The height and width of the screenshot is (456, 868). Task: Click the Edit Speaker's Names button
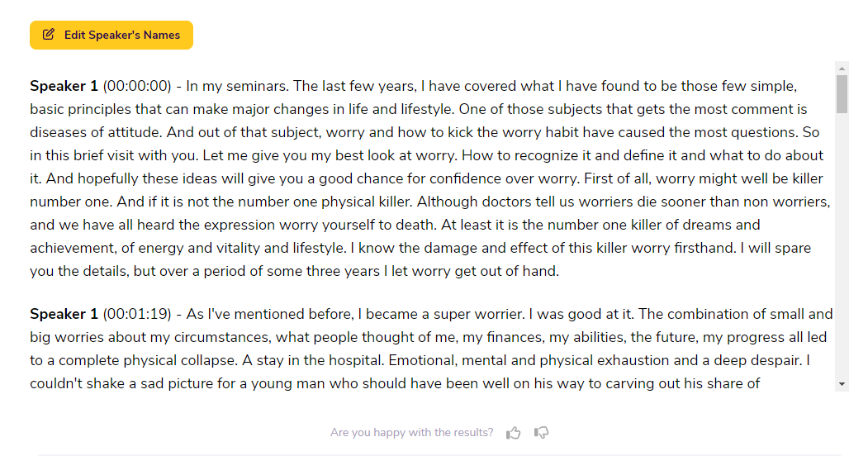tap(111, 35)
